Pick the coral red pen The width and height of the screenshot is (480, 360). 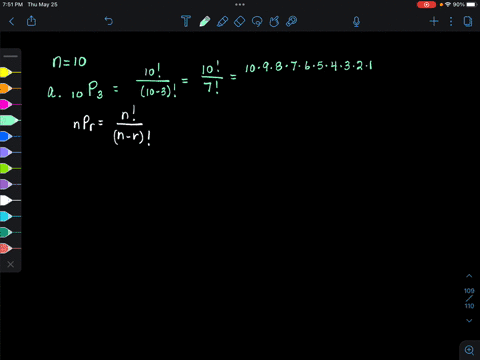(x=10, y=248)
